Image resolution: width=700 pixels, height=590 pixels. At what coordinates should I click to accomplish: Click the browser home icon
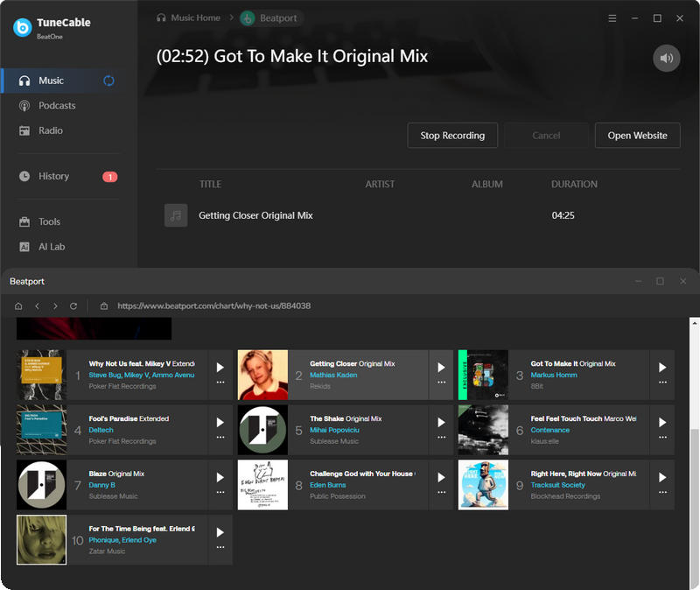[17, 306]
